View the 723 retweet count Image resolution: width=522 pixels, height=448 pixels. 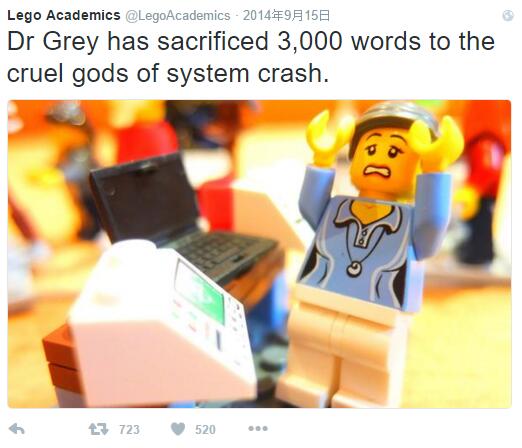point(129,429)
